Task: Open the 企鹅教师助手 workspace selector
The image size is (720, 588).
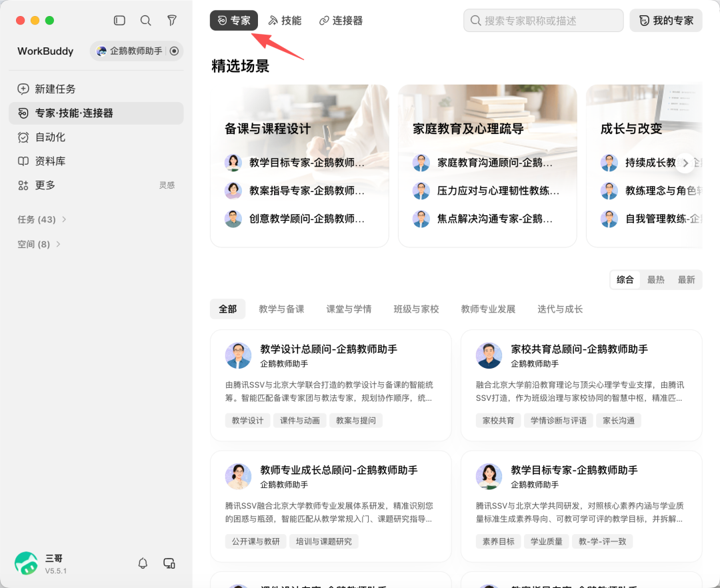Action: tap(137, 51)
